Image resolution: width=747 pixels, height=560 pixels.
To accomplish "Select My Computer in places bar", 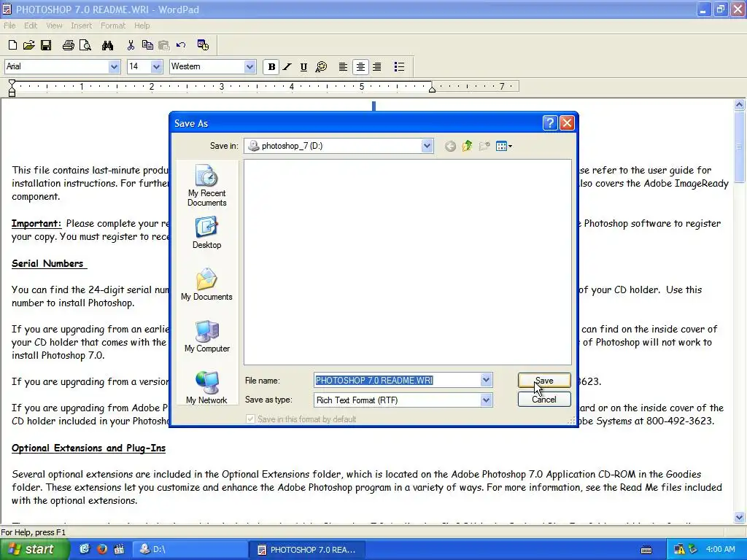I will click(x=206, y=336).
